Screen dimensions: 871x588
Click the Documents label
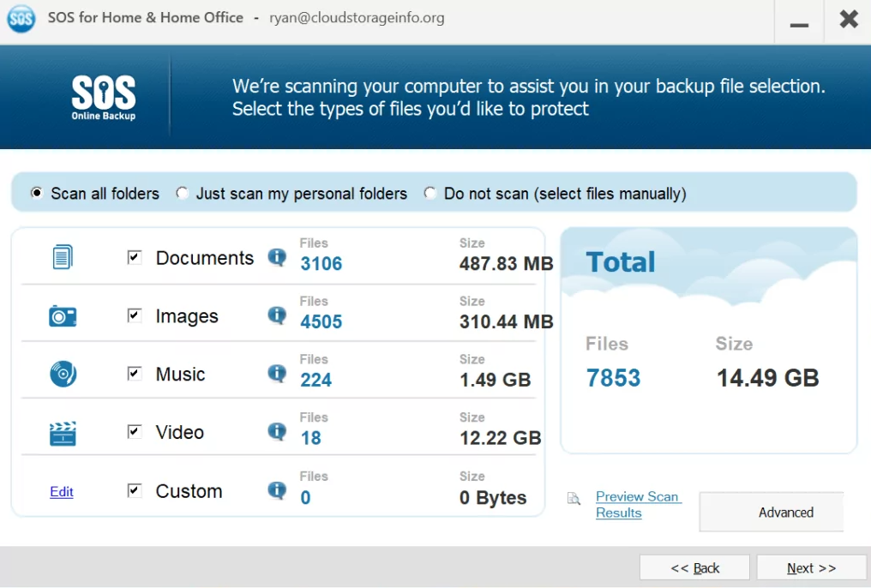204,258
